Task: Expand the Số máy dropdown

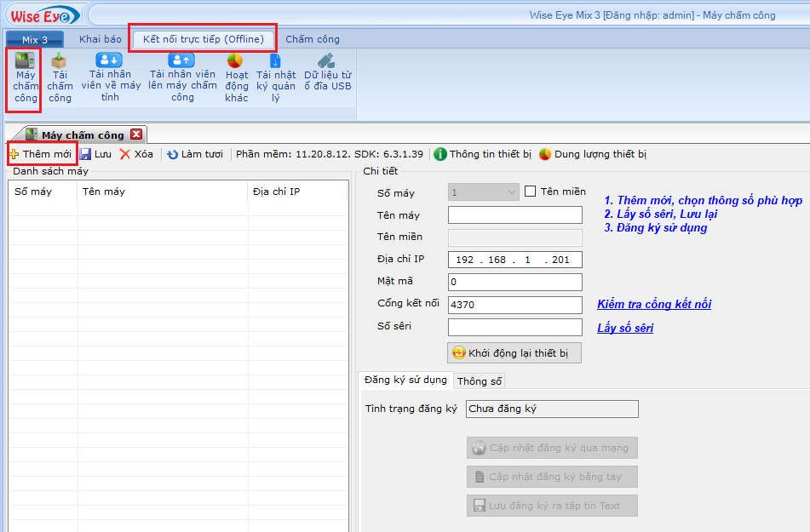Action: tap(511, 192)
